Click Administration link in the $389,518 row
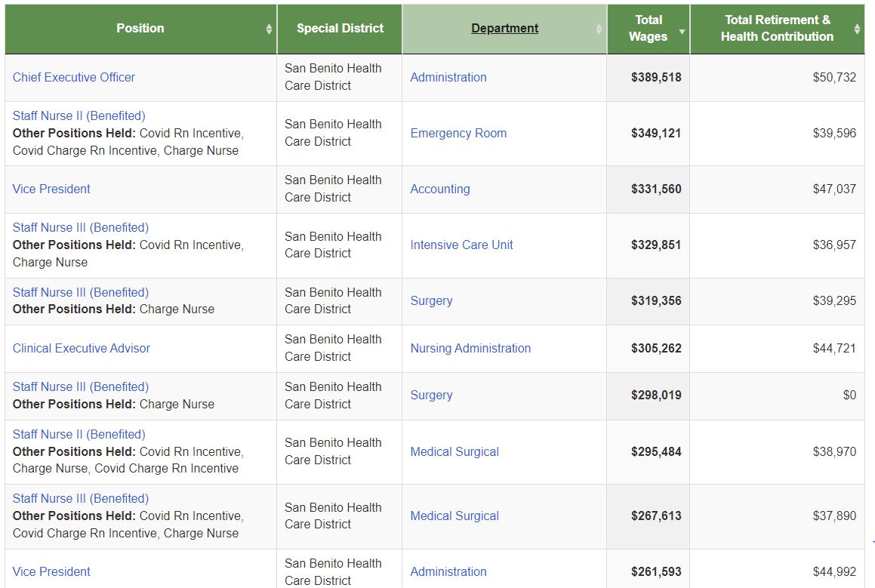The height and width of the screenshot is (588, 875). (x=448, y=77)
